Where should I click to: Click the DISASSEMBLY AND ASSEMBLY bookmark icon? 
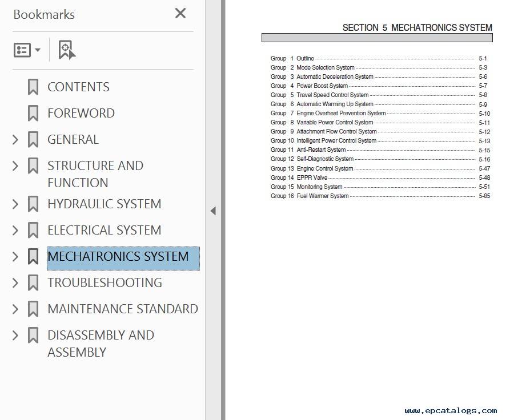click(x=33, y=335)
